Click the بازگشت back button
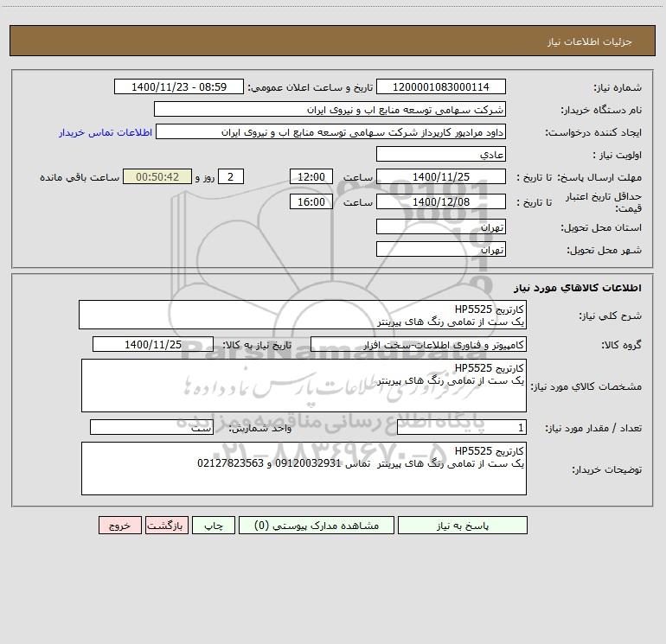The image size is (666, 644). click(166, 526)
